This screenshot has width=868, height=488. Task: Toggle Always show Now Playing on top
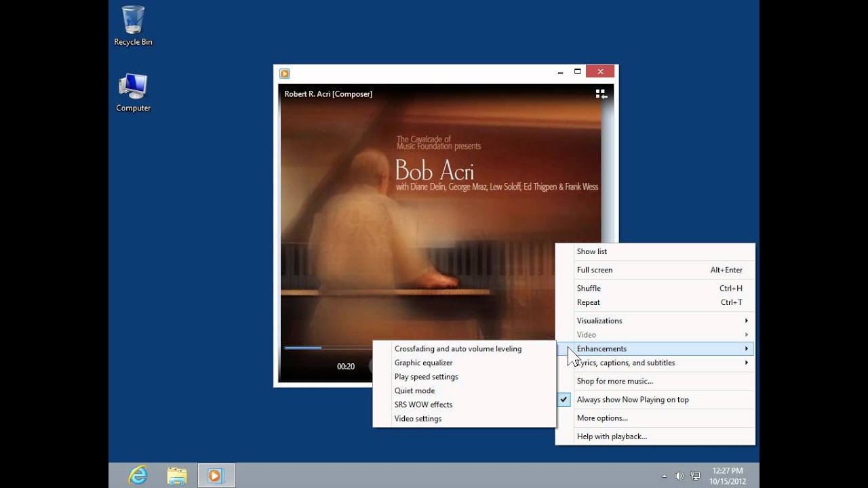(655, 400)
